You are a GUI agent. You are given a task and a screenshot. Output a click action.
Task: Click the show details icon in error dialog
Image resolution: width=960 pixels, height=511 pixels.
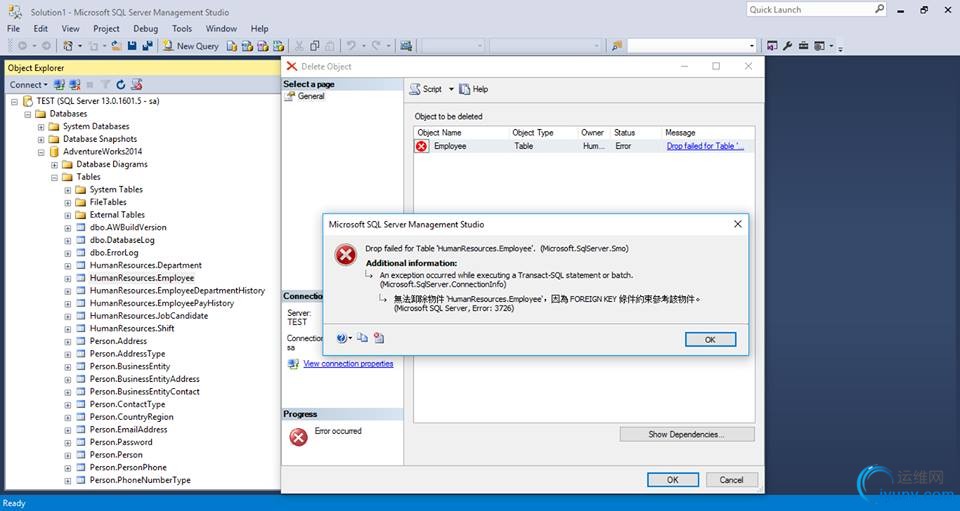(x=379, y=338)
